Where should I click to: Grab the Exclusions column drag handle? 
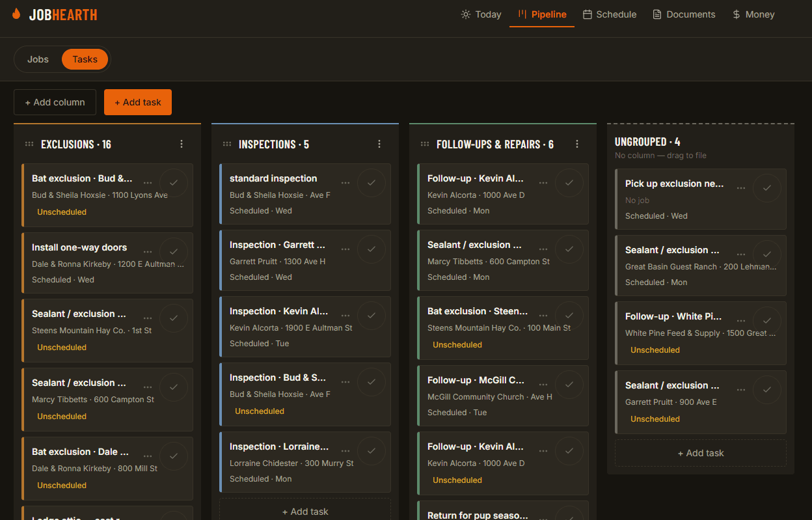[29, 144]
